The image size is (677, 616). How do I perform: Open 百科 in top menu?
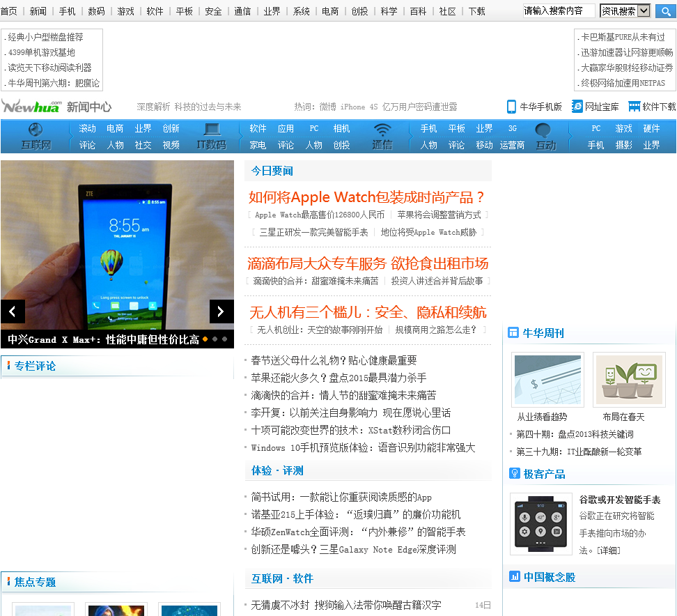418,11
